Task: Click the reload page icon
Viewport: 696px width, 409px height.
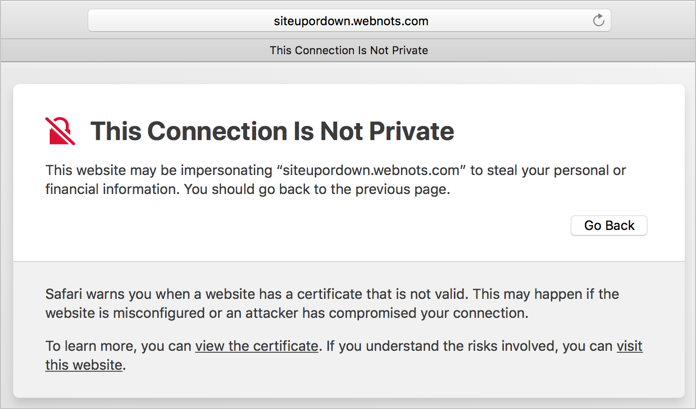Action: click(598, 20)
